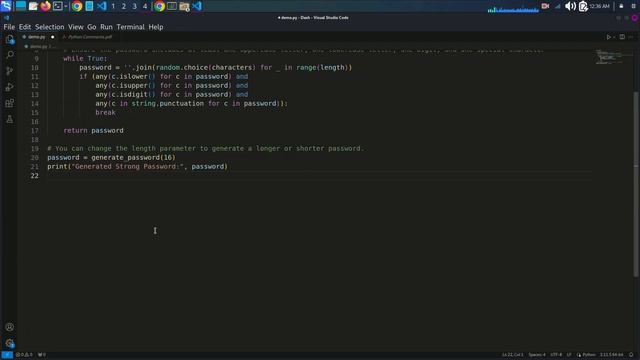Open the Manage gear in activity bar
This screenshot has width=640, height=360.
9,343
